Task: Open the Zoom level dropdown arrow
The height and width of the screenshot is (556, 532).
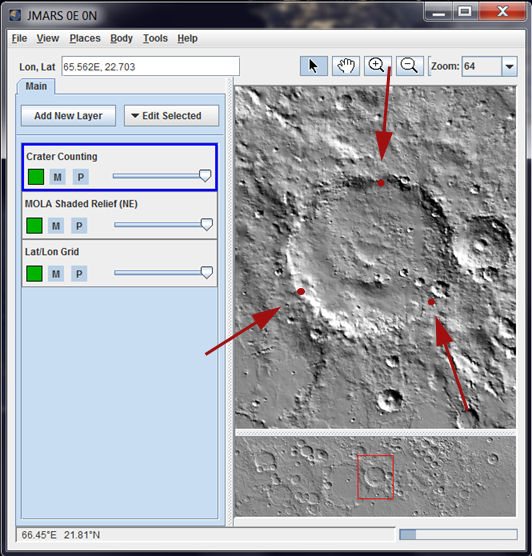Action: [x=509, y=66]
